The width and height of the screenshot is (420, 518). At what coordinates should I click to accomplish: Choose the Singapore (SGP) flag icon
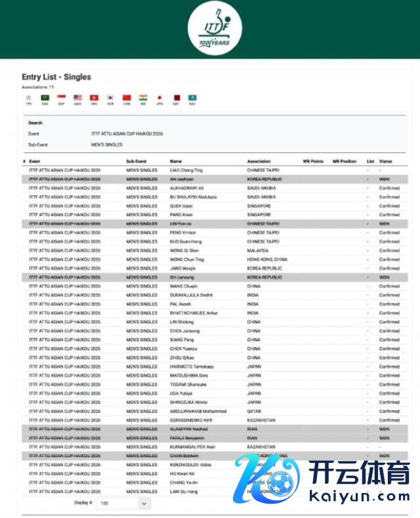point(61,98)
